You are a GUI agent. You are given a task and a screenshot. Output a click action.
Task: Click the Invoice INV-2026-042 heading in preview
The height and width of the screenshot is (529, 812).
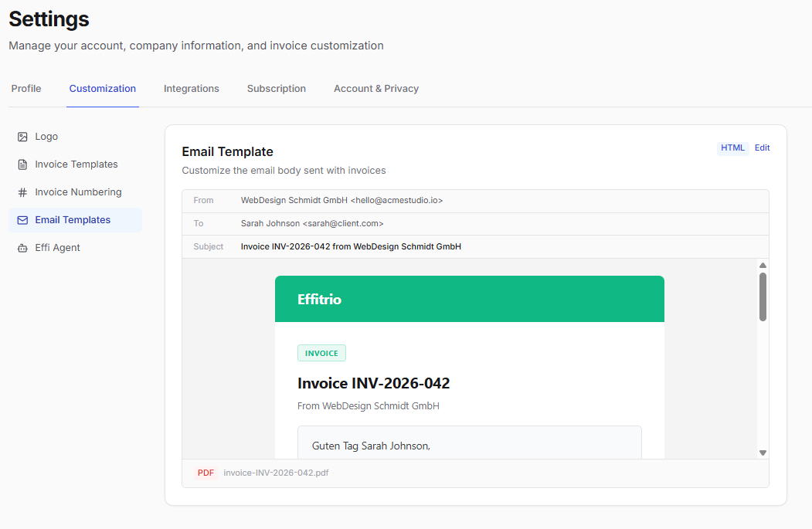[x=373, y=384]
